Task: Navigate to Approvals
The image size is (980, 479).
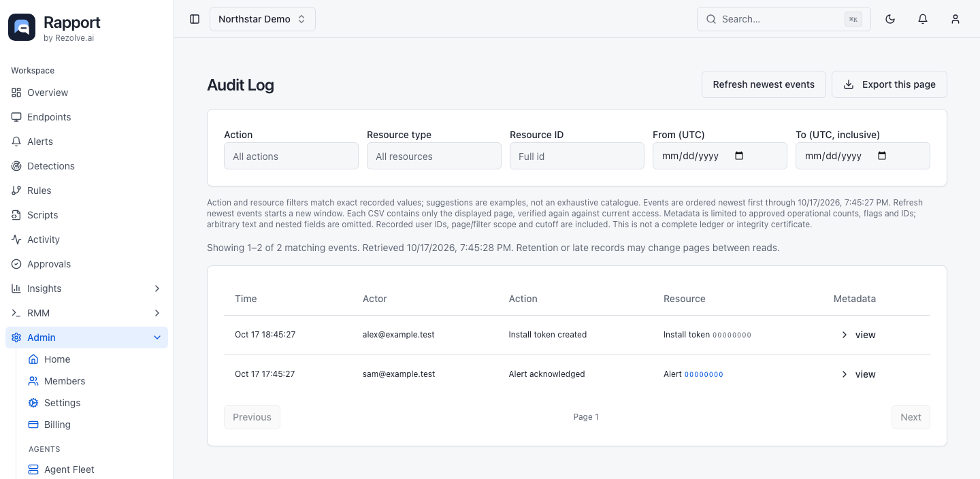Action: click(x=86, y=264)
